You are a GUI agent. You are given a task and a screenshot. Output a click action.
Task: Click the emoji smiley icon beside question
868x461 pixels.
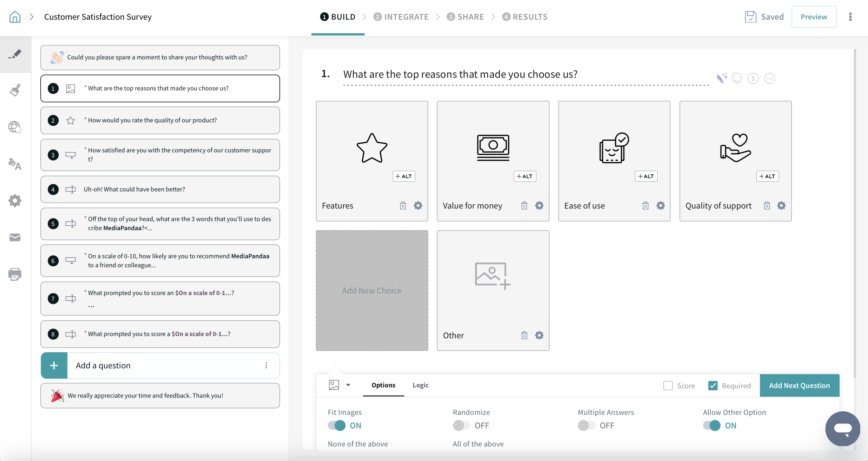(737, 78)
